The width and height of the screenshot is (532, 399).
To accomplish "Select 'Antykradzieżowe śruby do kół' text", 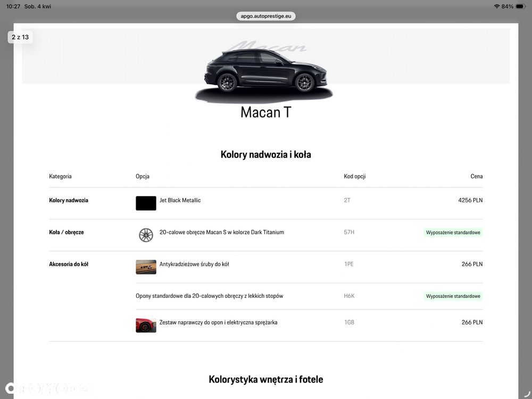I will coord(194,264).
